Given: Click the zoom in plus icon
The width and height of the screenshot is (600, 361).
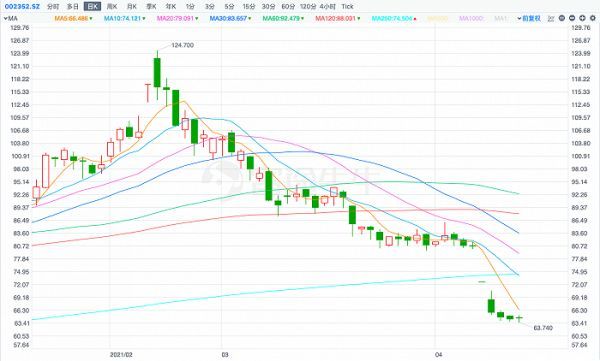Looking at the screenshot, I should coord(582,18).
